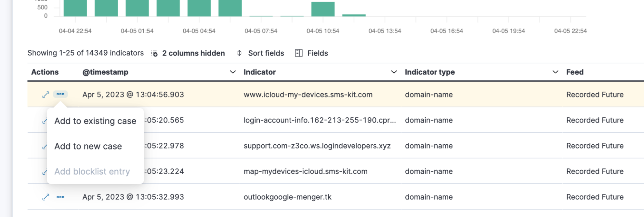Click the 04-05 13:54 axis label

[x=385, y=31]
